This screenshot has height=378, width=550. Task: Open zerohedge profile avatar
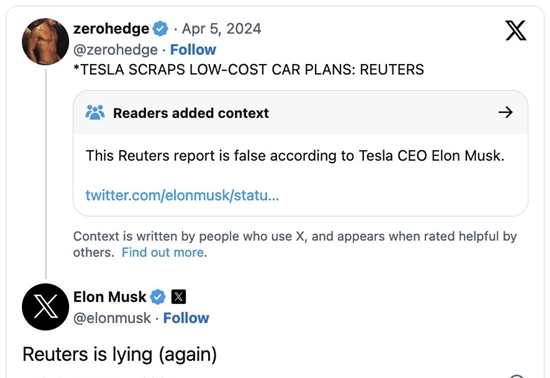pyautogui.click(x=45, y=42)
